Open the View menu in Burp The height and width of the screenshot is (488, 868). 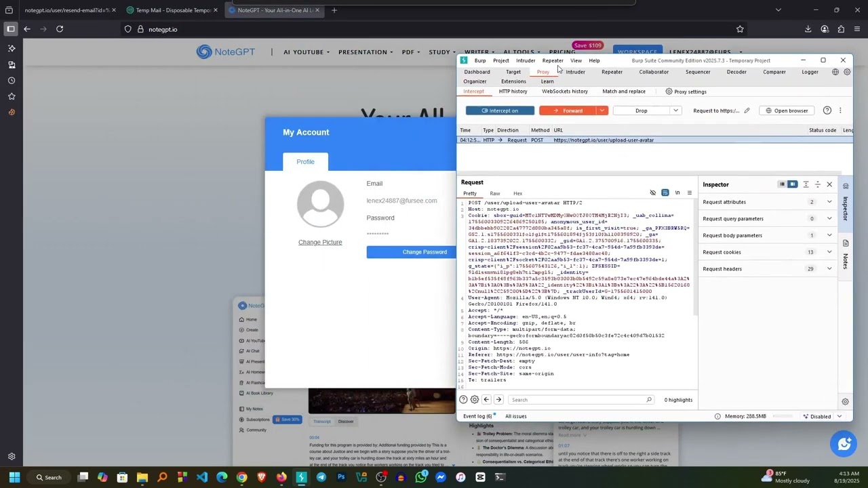(x=576, y=60)
